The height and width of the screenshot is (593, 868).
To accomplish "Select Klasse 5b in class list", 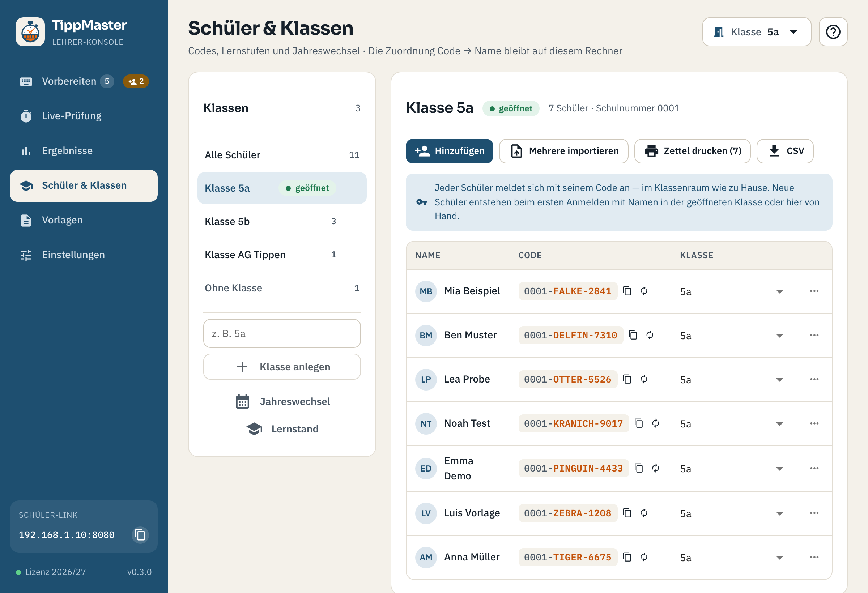I will point(282,221).
